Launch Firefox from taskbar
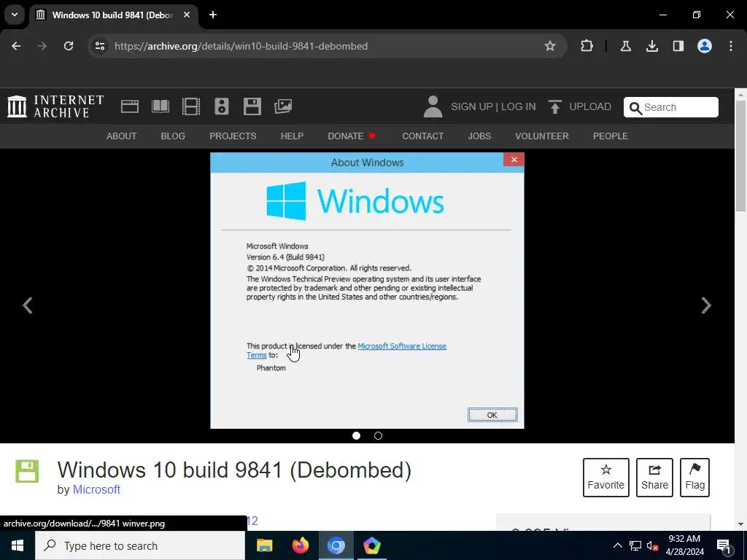Viewport: 747px width, 560px height. pyautogui.click(x=300, y=545)
